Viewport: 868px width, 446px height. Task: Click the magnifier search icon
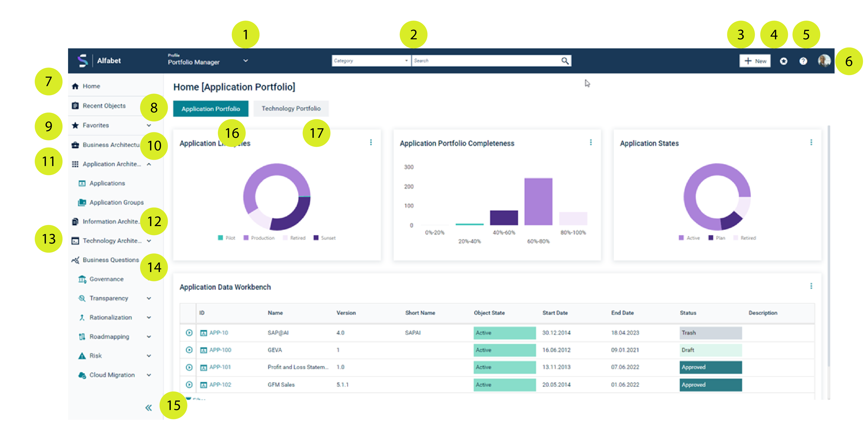pos(565,61)
